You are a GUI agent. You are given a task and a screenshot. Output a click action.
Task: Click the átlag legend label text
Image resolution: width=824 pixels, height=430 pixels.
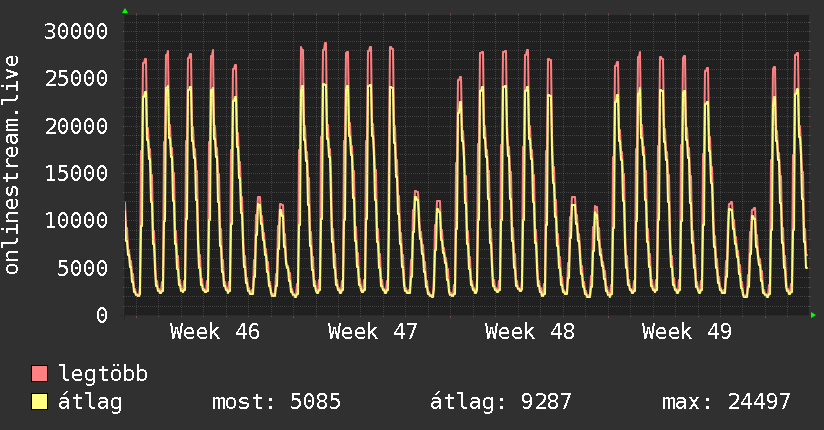(x=91, y=403)
